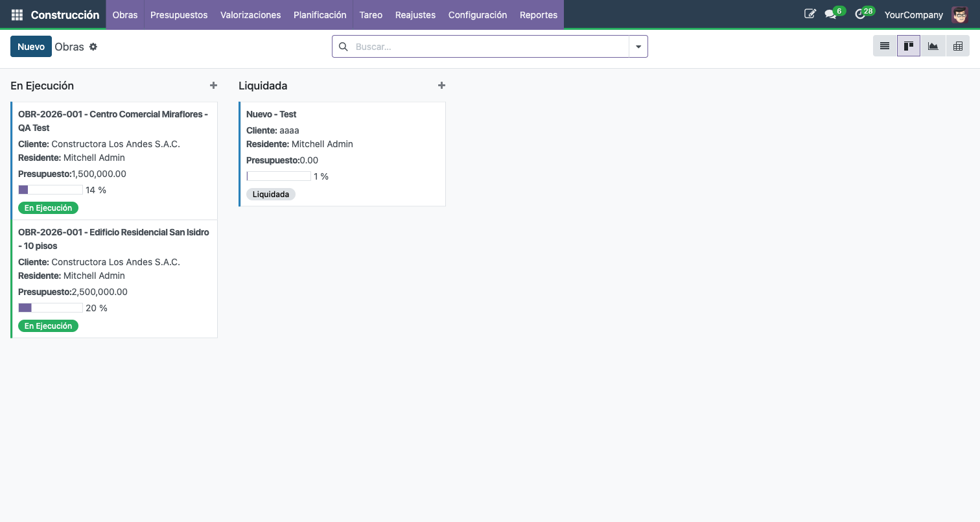Click the 14% progress bar on Miraflores card

[x=50, y=189]
